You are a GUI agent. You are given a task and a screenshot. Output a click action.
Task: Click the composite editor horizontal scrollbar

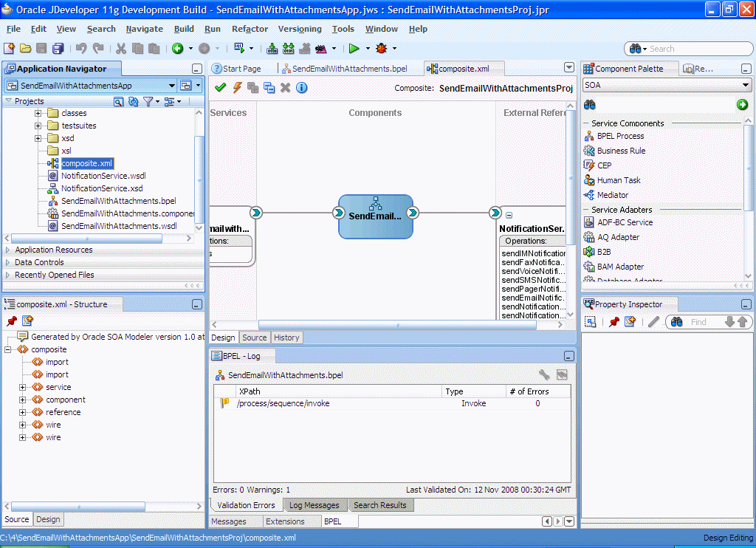pos(397,325)
